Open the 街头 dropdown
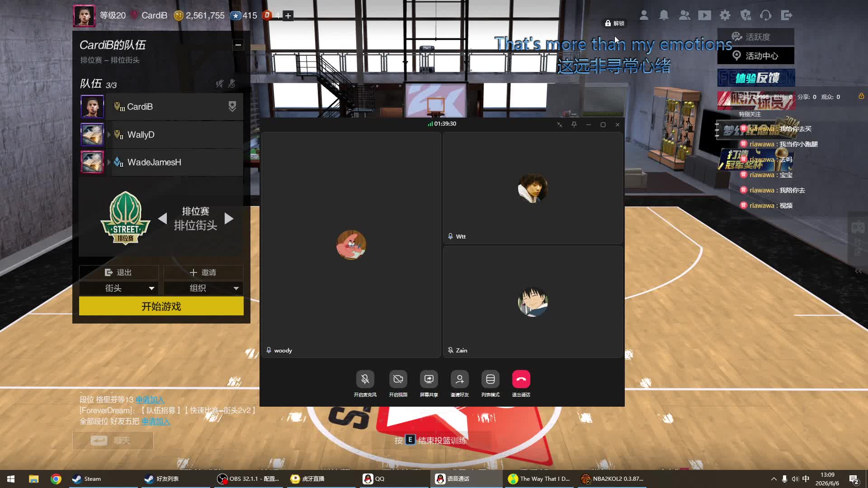 pyautogui.click(x=118, y=288)
